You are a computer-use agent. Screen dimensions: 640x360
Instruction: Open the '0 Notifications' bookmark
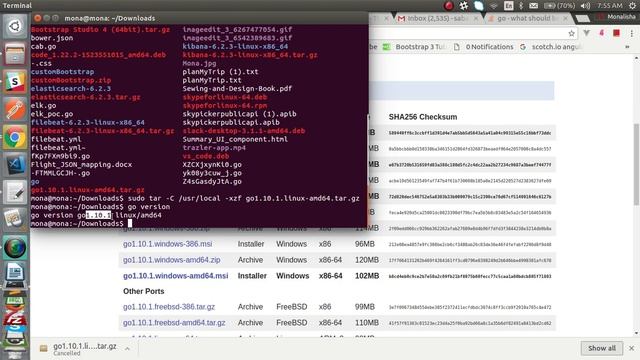coord(484,47)
